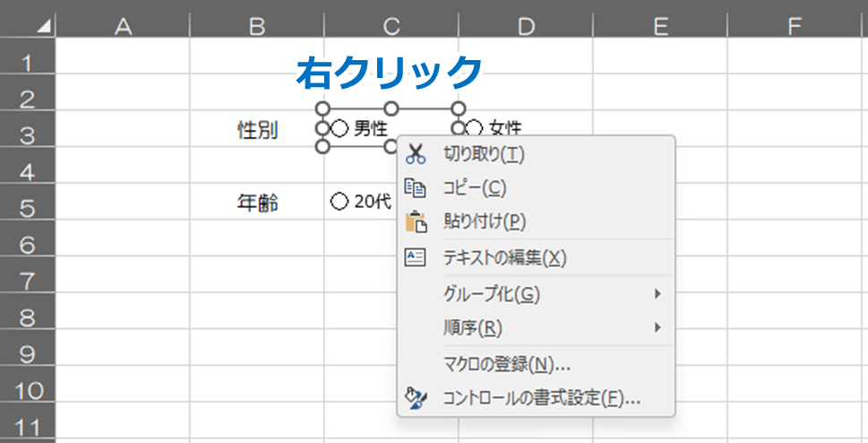Click the scissors Cut icon

416,154
